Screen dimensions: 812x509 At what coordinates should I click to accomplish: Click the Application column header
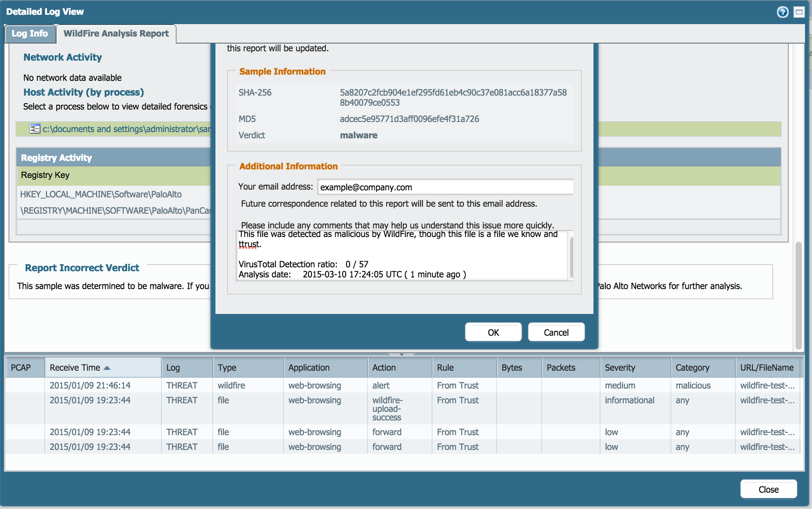(309, 368)
